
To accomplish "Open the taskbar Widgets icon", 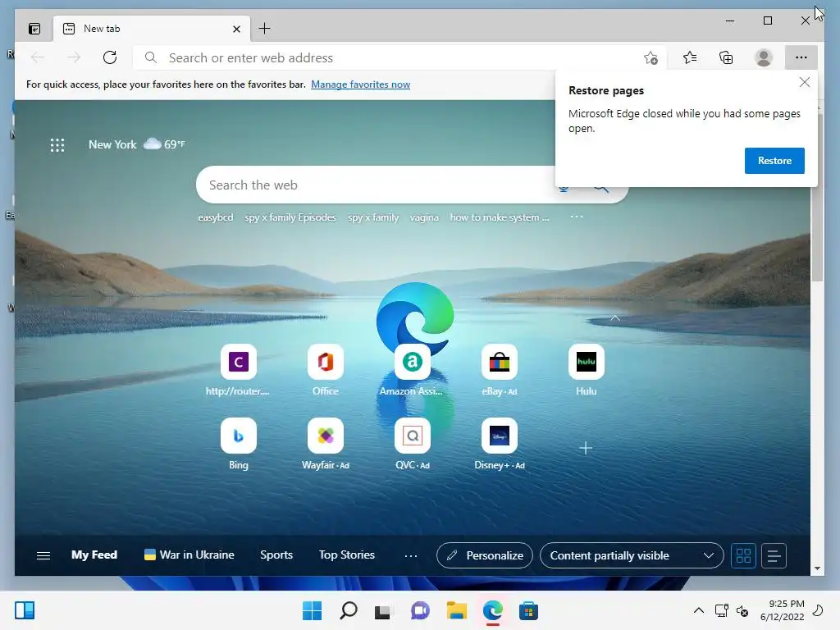I will click(25, 610).
